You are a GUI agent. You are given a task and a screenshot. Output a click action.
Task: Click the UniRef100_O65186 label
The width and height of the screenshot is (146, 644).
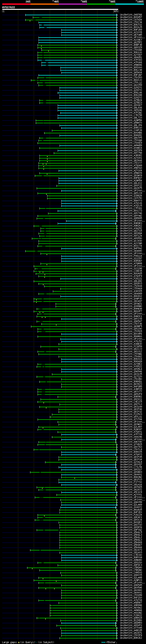click(x=131, y=110)
